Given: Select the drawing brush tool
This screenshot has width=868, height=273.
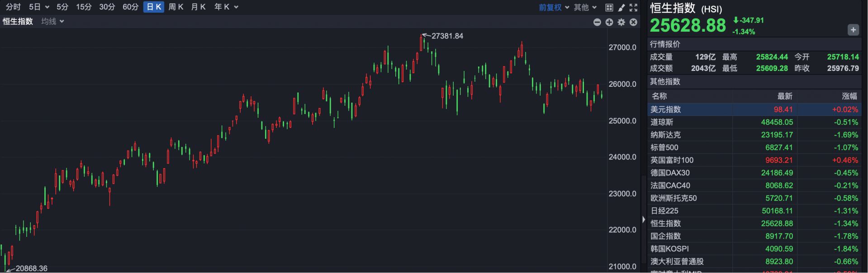Looking at the screenshot, I should click(x=621, y=7).
